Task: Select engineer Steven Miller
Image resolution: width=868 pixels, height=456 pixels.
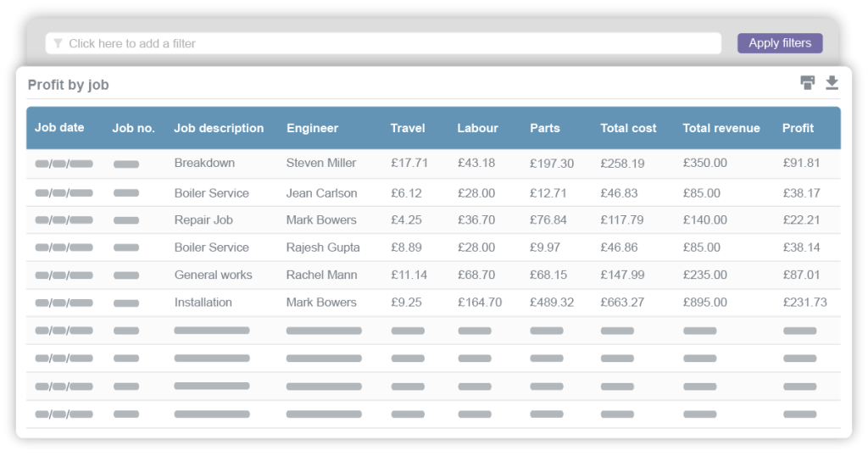Action: point(321,164)
